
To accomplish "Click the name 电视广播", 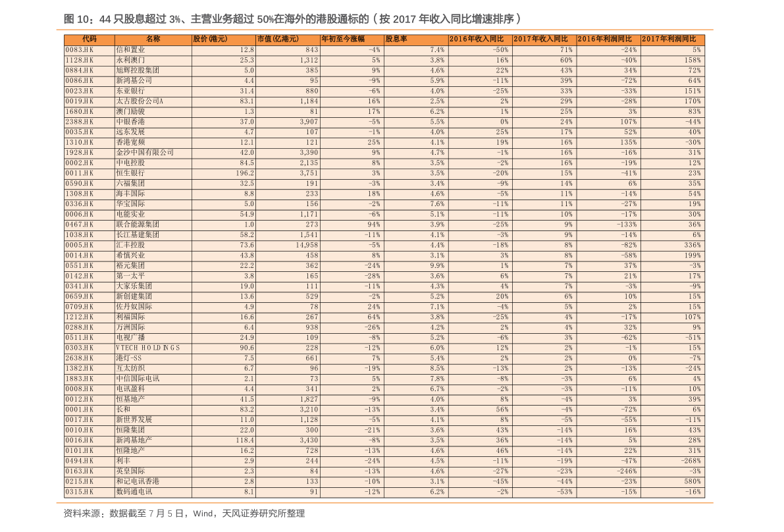I will point(130,338).
